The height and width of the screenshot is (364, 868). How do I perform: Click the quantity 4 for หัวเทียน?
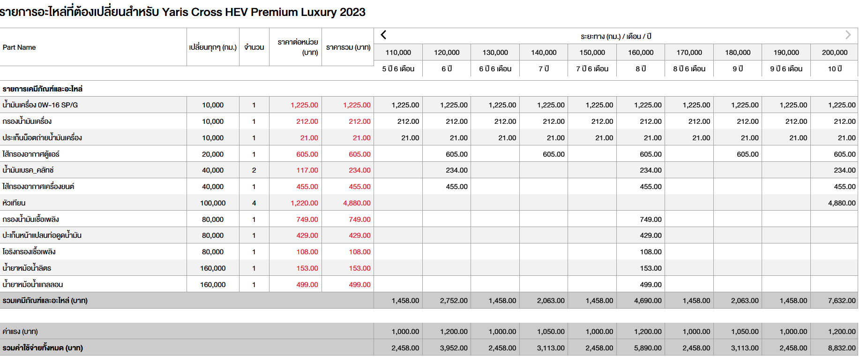[254, 203]
